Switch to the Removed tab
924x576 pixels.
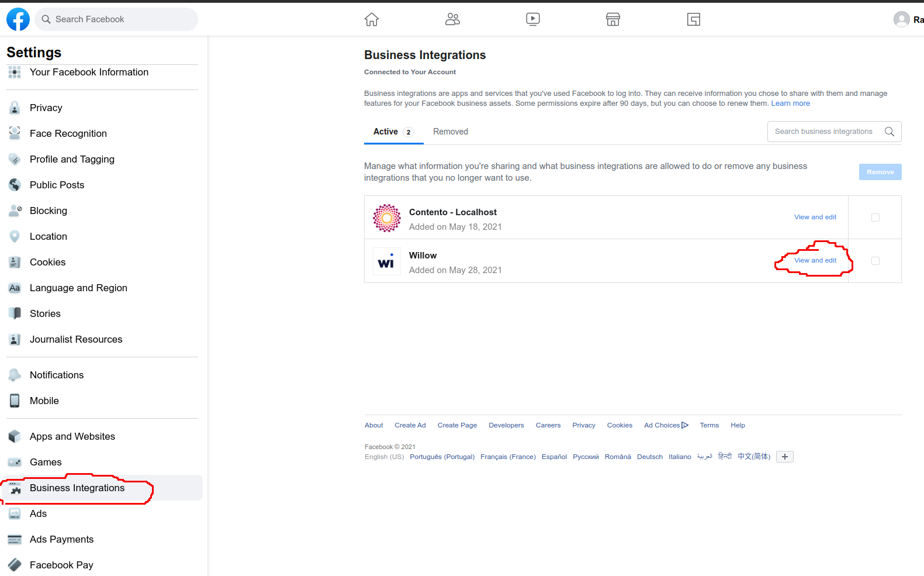click(x=451, y=132)
